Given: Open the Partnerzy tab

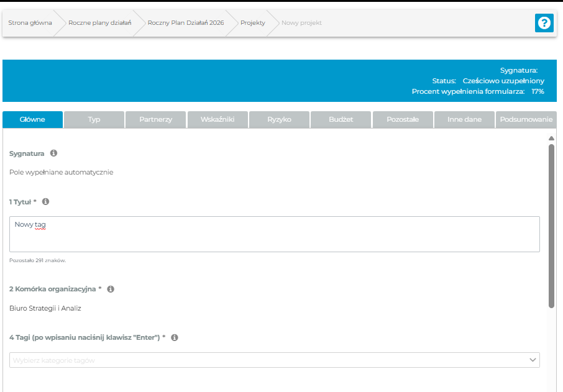Looking at the screenshot, I should tap(155, 120).
